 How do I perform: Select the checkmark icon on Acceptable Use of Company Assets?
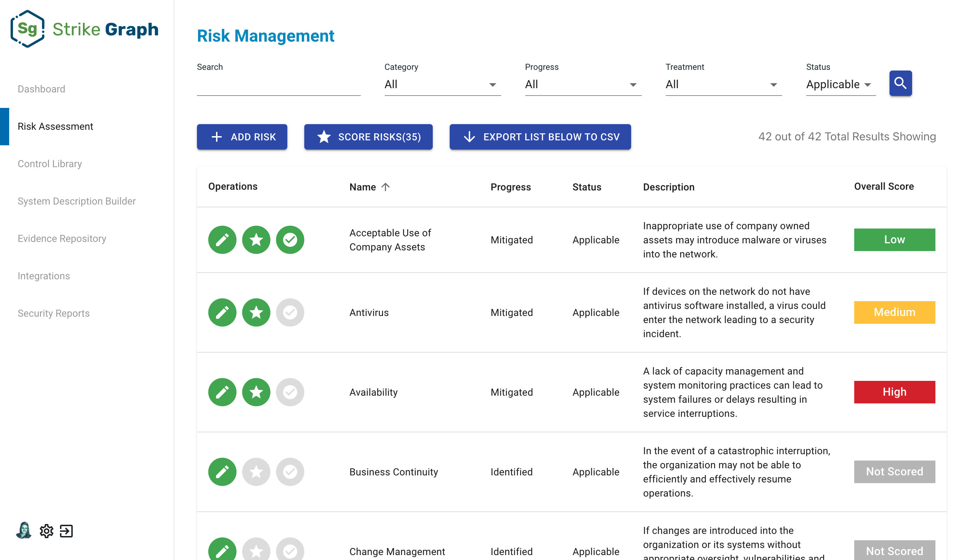point(290,239)
